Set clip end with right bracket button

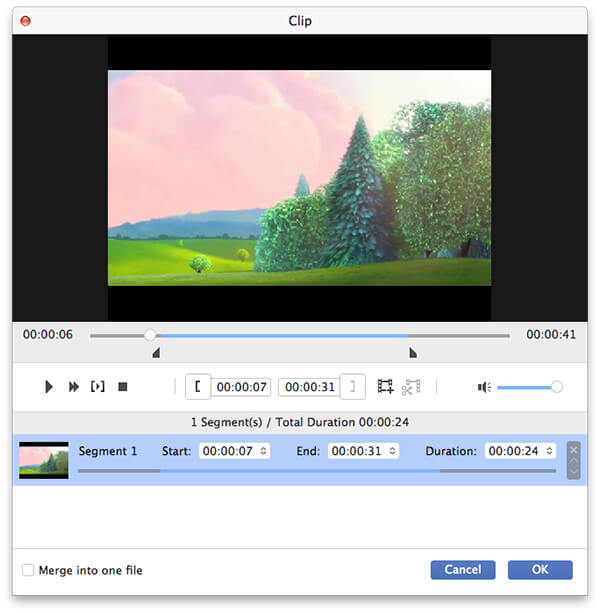[353, 386]
